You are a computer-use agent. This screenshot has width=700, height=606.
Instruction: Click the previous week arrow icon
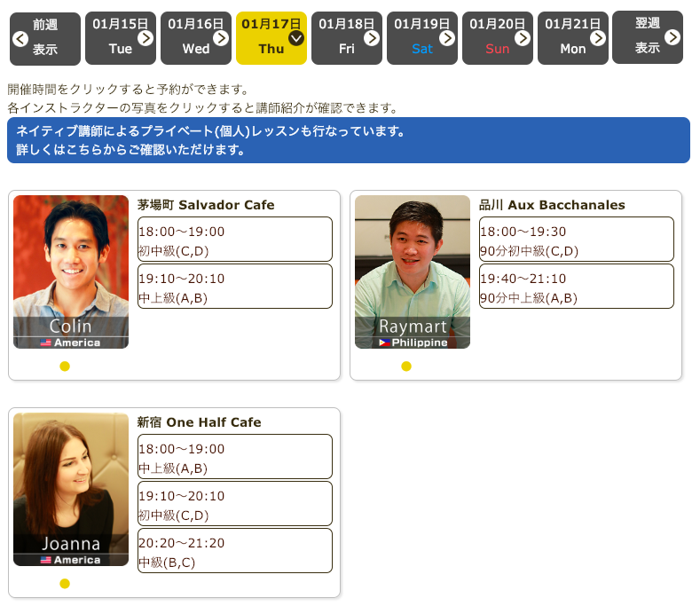pyautogui.click(x=20, y=38)
